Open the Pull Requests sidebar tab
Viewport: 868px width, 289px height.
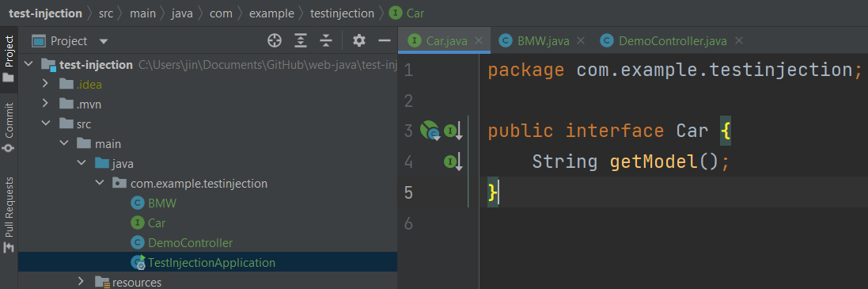click(x=8, y=215)
